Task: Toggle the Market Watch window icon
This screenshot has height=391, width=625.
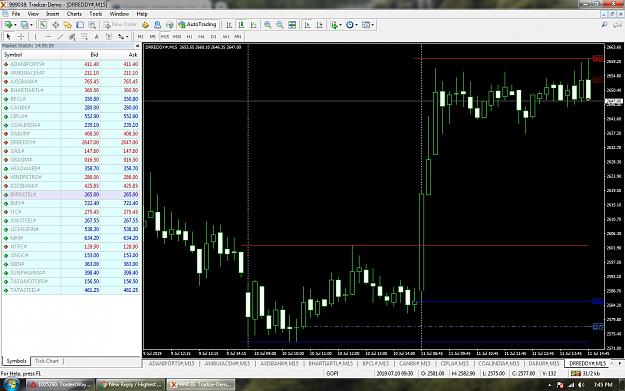Action: coord(43,25)
